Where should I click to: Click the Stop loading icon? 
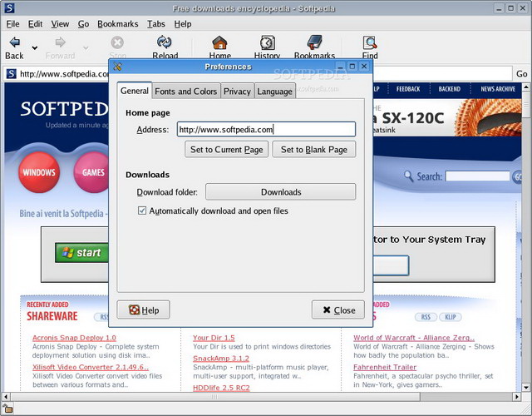point(117,42)
